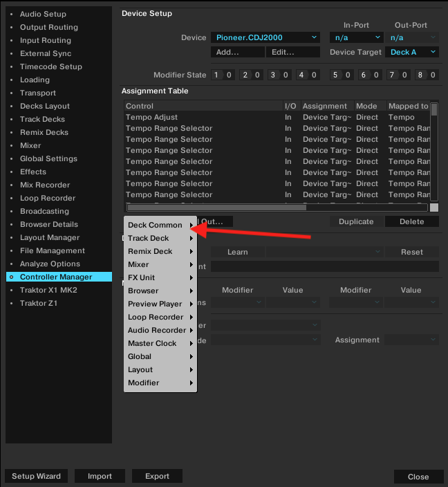The height and width of the screenshot is (487, 448).
Task: Expand the In-Port dropdown
Action: click(x=356, y=37)
